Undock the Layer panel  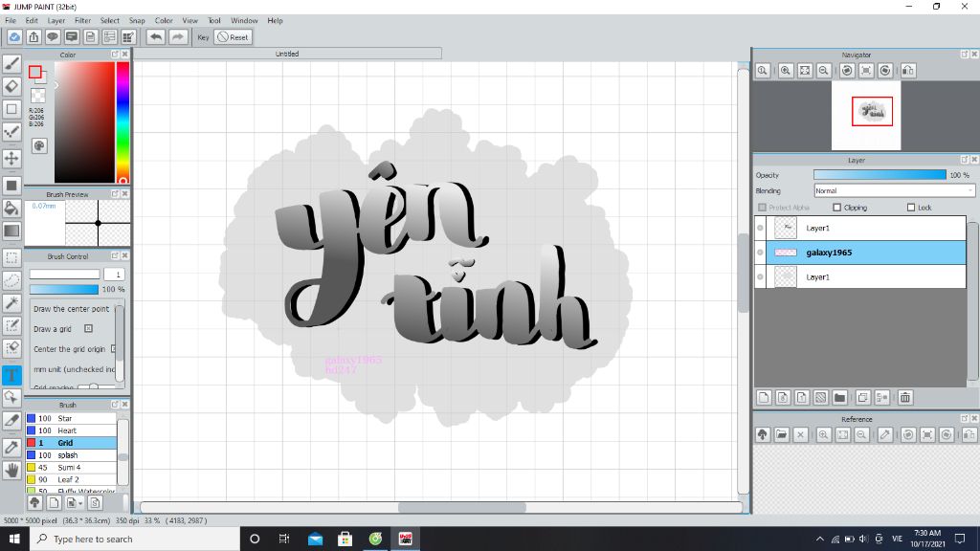coord(965,160)
